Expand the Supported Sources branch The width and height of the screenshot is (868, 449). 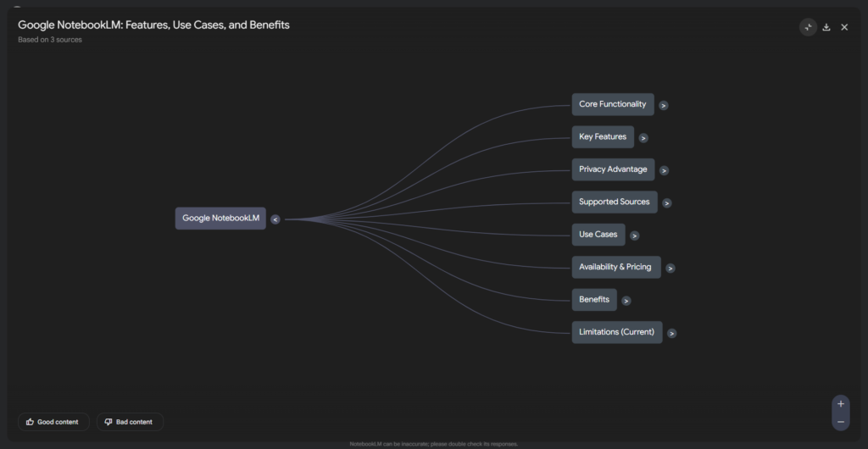click(667, 203)
